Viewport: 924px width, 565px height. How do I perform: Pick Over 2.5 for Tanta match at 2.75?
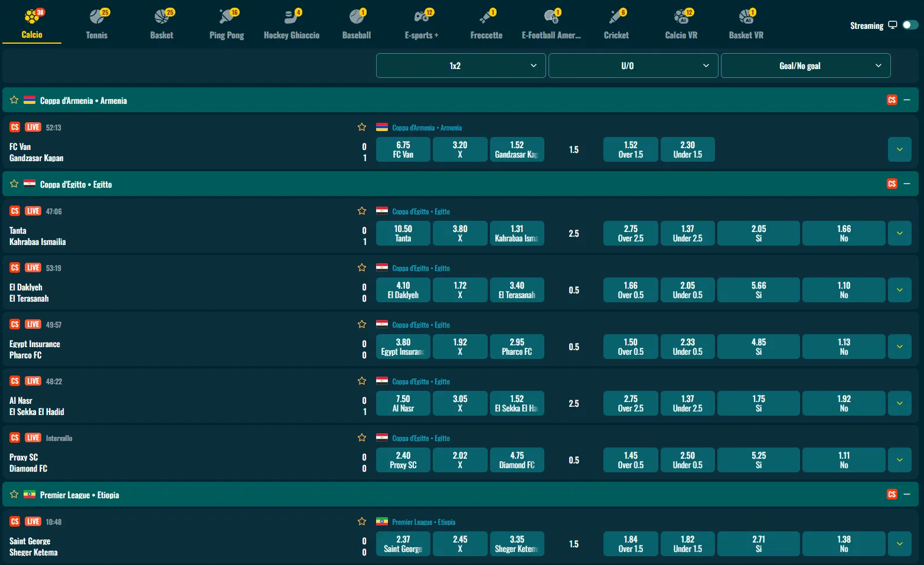click(x=631, y=233)
